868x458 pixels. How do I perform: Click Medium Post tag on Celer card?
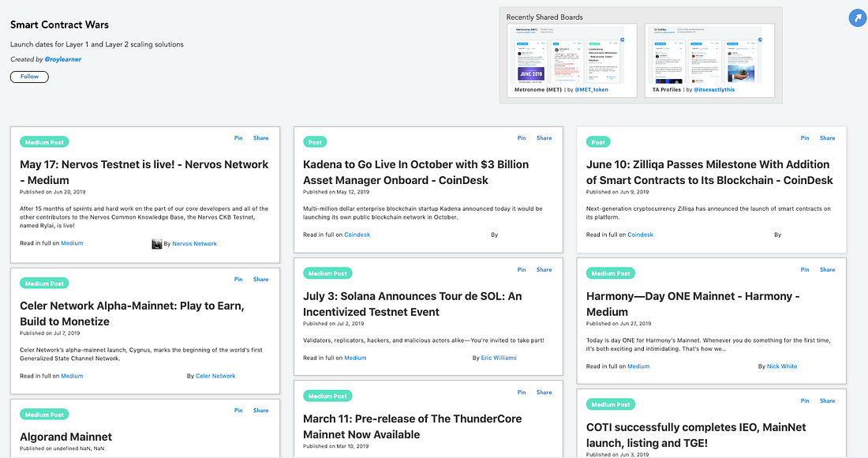[44, 283]
